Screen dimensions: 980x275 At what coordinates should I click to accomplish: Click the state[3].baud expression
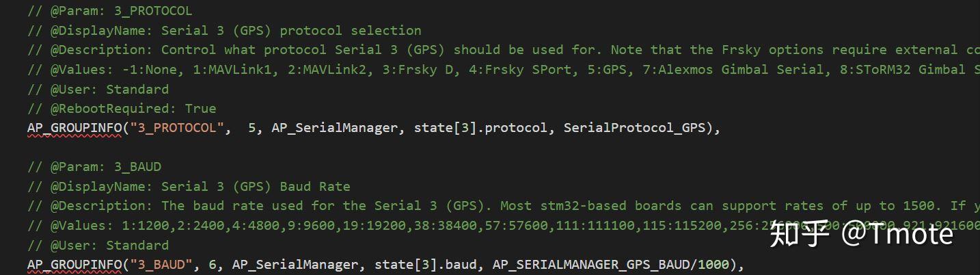click(x=425, y=265)
